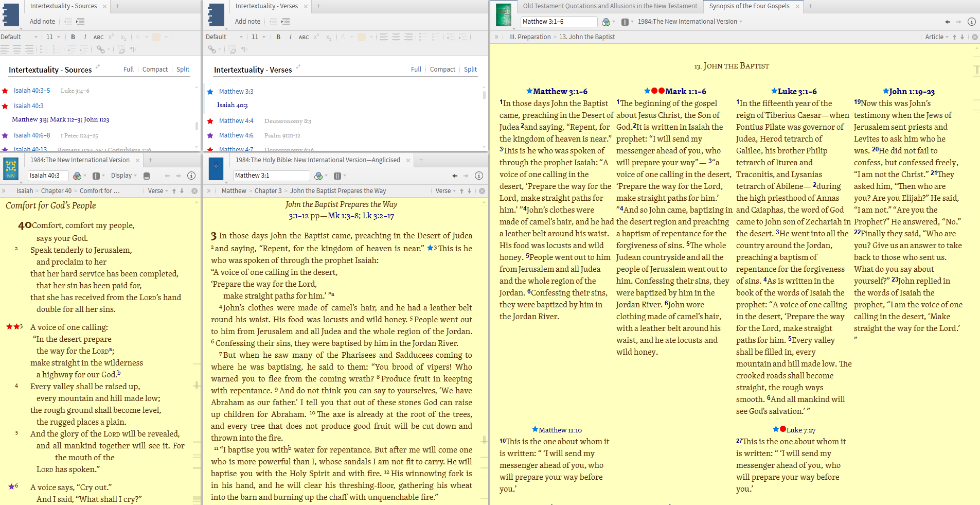
Task: Select the Synopsis of the Four Gospels tab
Action: click(x=749, y=6)
